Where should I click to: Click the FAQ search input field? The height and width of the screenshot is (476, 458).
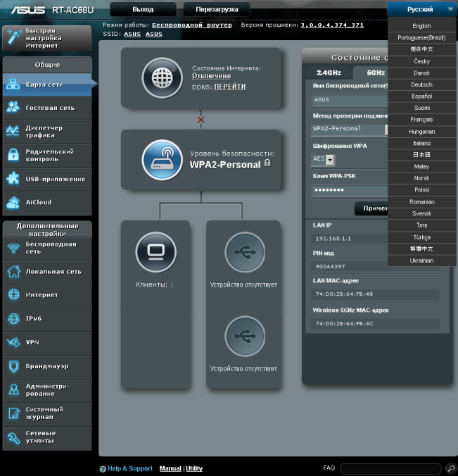pyautogui.click(x=390, y=469)
